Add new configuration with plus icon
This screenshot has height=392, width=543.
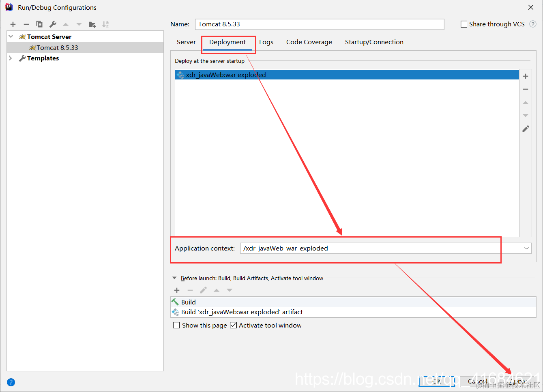click(13, 24)
